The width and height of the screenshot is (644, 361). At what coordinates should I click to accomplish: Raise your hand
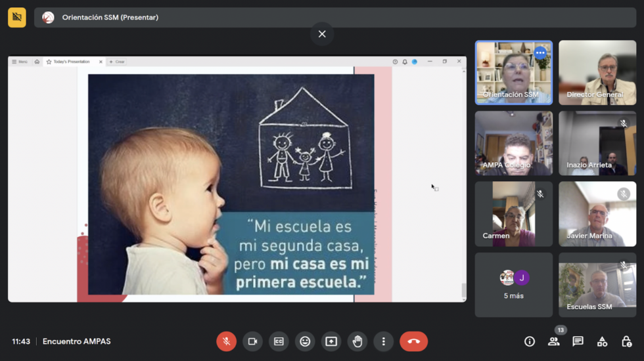[x=357, y=341]
